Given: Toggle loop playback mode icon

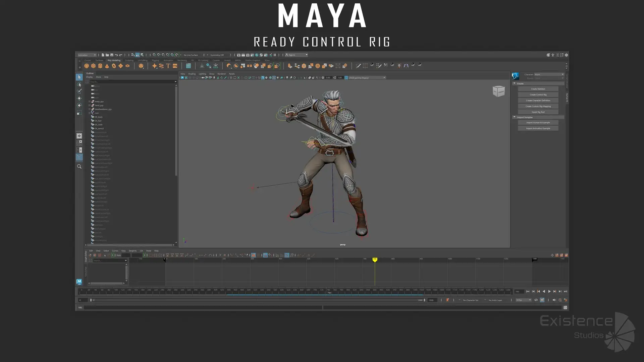Looking at the screenshot, I should (x=536, y=300).
